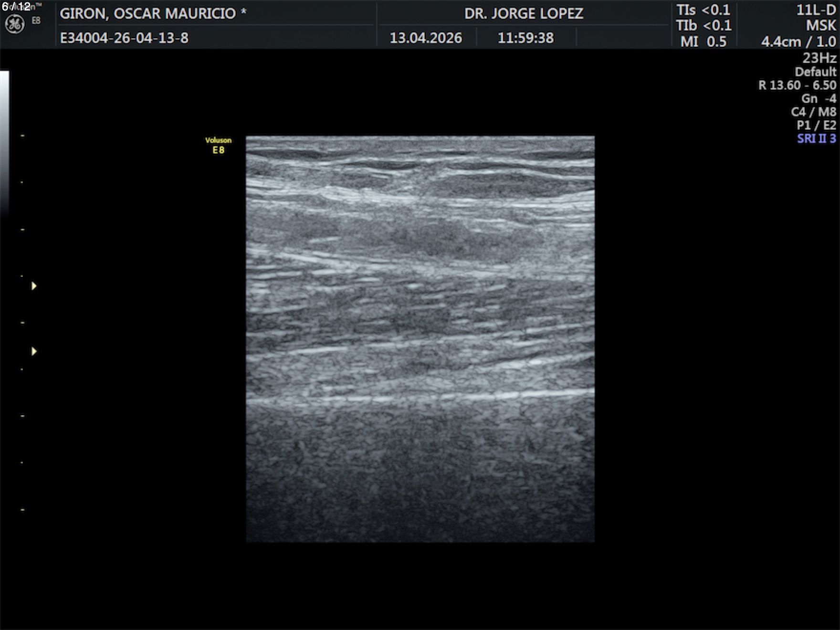The height and width of the screenshot is (630, 840).
Task: Click the GE logo icon
Action: click(14, 24)
